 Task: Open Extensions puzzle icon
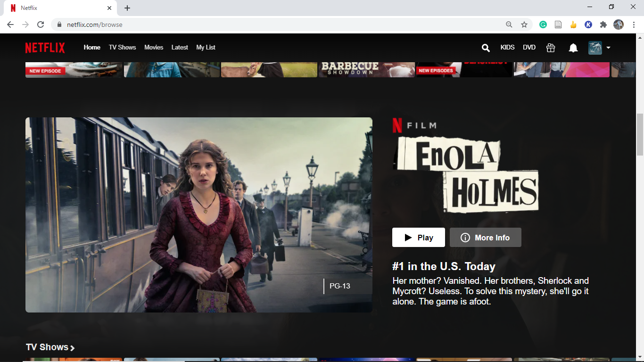[603, 25]
